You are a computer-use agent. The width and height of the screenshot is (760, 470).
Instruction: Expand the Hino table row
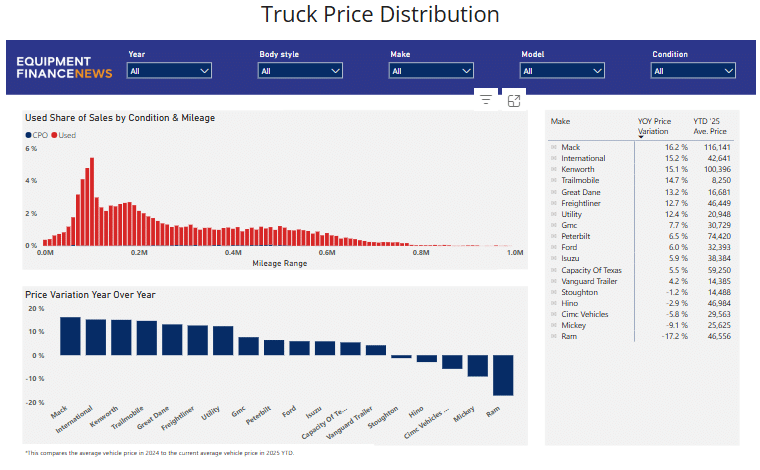554,303
